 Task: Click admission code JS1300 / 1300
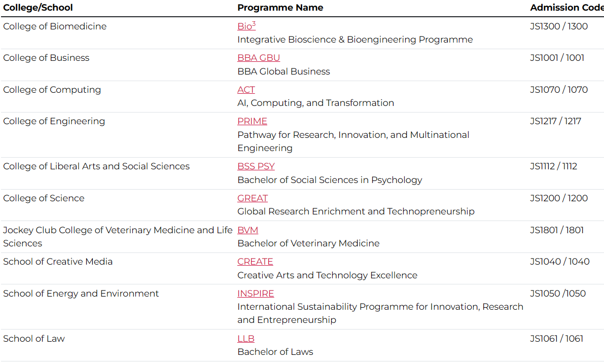(x=559, y=26)
